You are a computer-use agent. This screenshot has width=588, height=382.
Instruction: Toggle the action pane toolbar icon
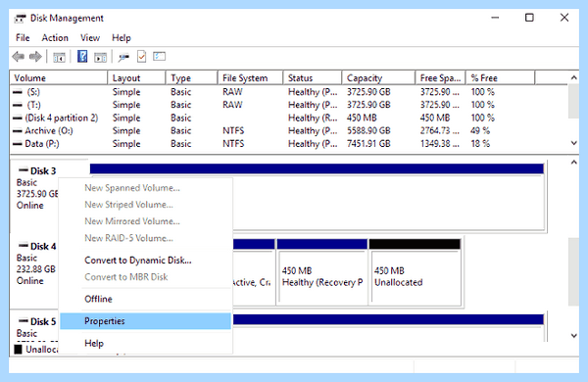pos(100,58)
